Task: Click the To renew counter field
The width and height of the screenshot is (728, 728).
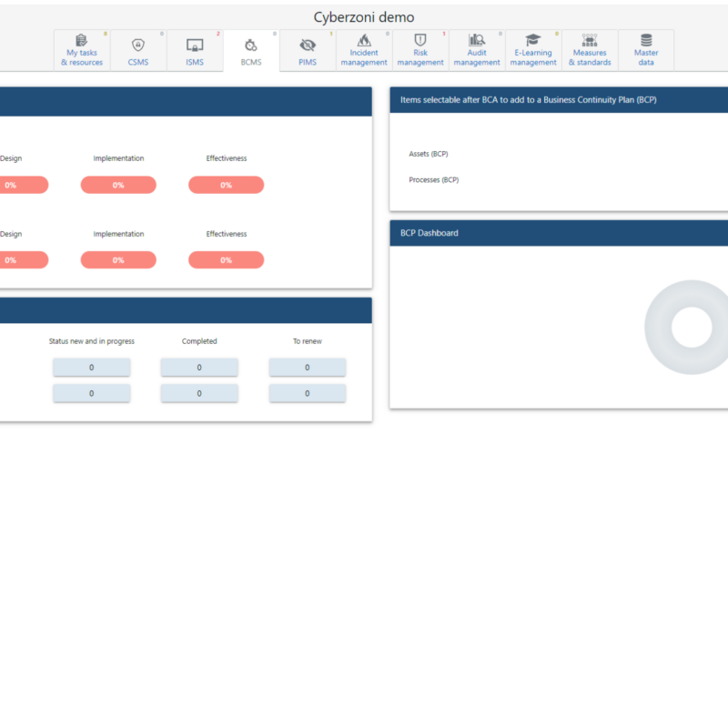Action: point(307,367)
